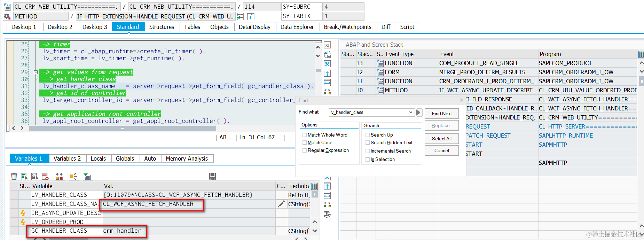Click variables table down chevron
The height and width of the screenshot is (240, 644).
click(x=315, y=231)
